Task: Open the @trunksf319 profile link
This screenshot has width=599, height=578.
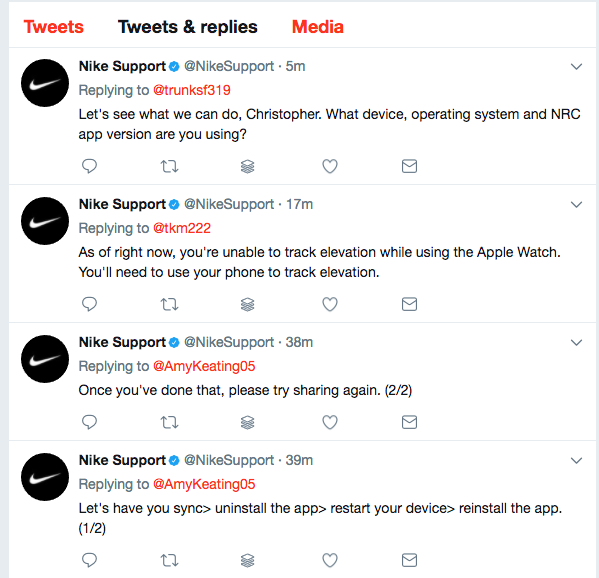Action: tap(192, 90)
